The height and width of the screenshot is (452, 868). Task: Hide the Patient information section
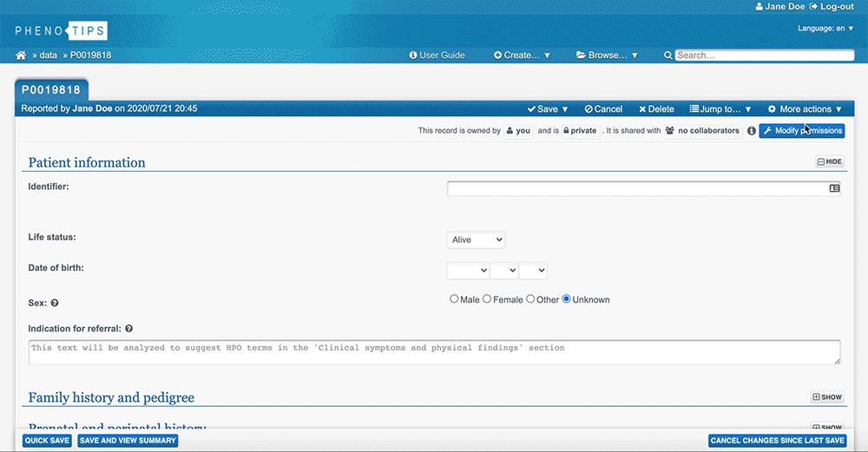pos(829,161)
